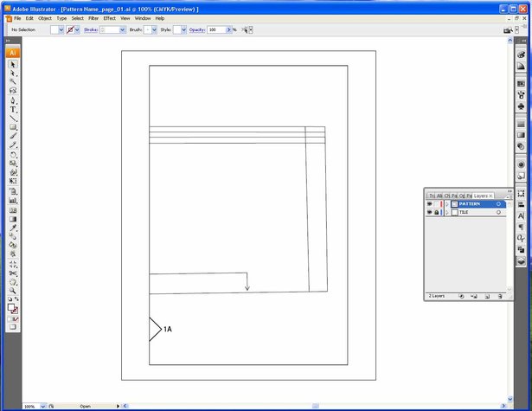
Task: Select the Hand tool
Action: [x=13, y=282]
